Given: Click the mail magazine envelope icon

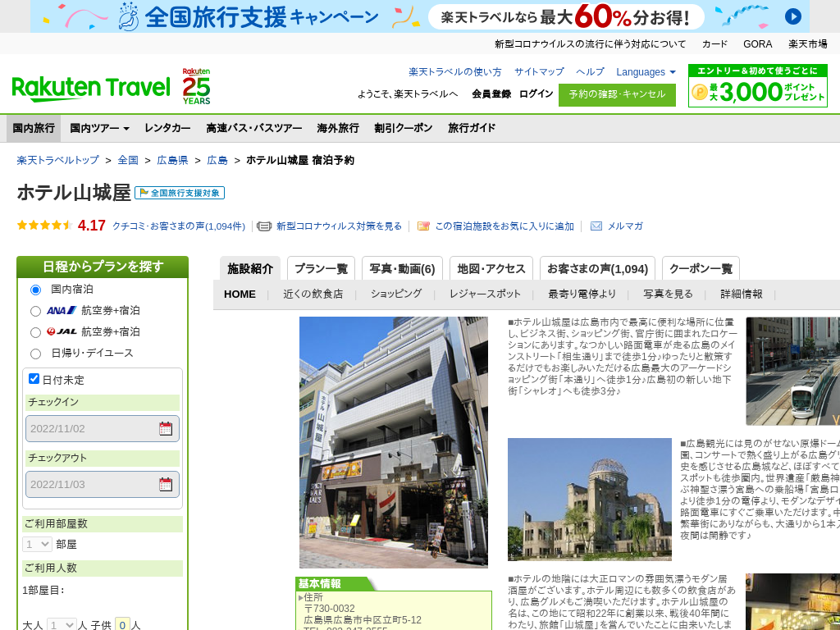Looking at the screenshot, I should click(x=596, y=226).
